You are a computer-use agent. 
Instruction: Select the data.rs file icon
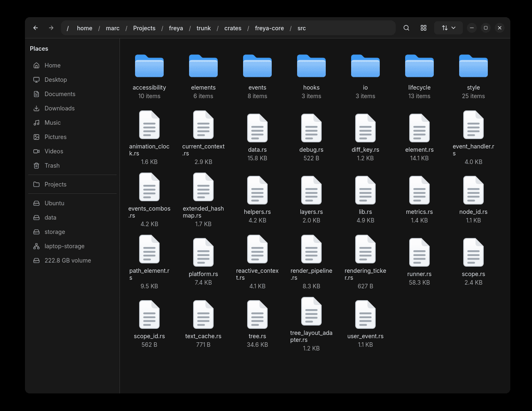[257, 128]
